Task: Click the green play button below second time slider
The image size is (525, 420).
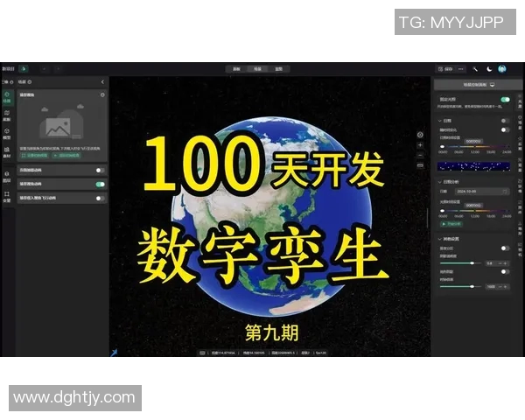Action: (451, 224)
